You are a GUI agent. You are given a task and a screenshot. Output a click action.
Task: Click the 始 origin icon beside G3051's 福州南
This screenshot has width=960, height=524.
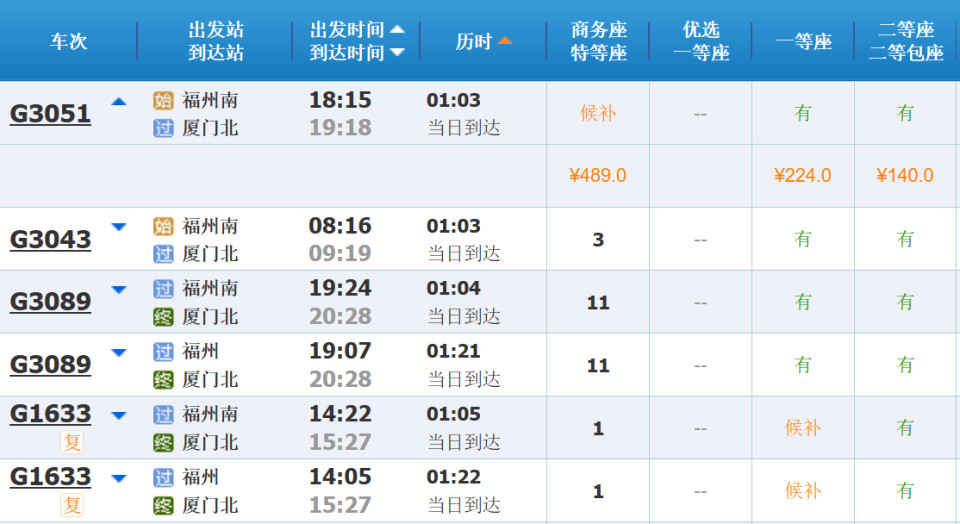coord(163,100)
